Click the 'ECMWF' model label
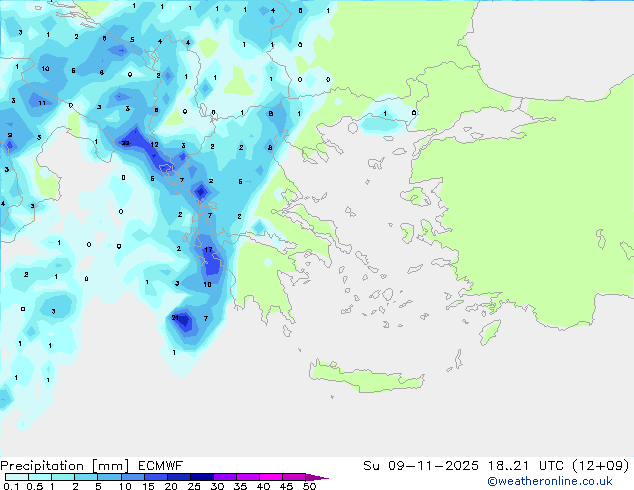Image resolution: width=634 pixels, height=490 pixels. click(x=161, y=466)
